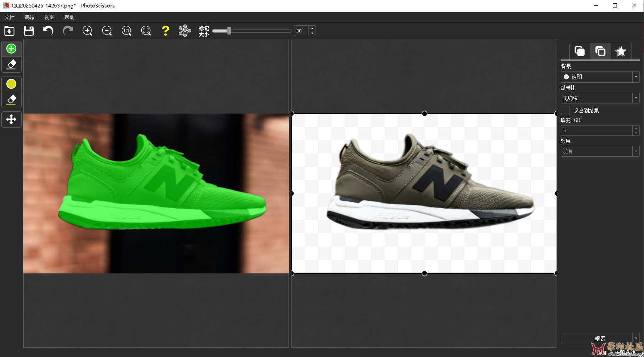
Task: Save the result with the floppy disk icon
Action: pos(29,31)
